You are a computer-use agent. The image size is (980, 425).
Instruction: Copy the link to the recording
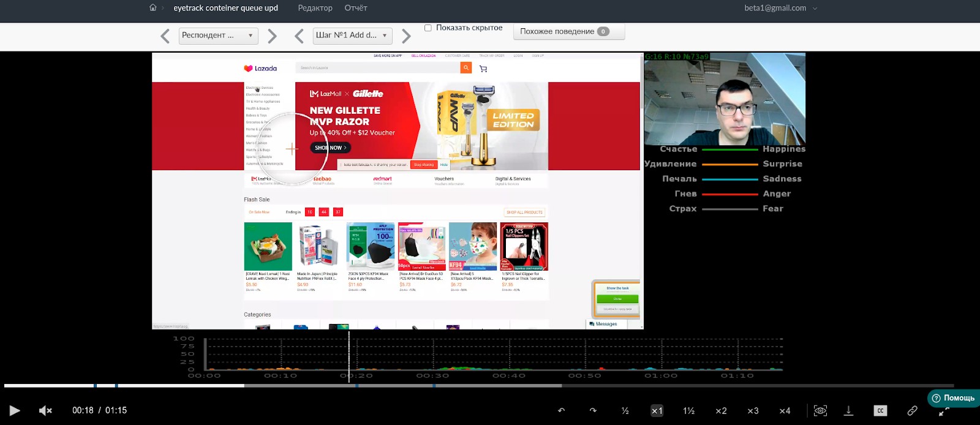pyautogui.click(x=912, y=410)
